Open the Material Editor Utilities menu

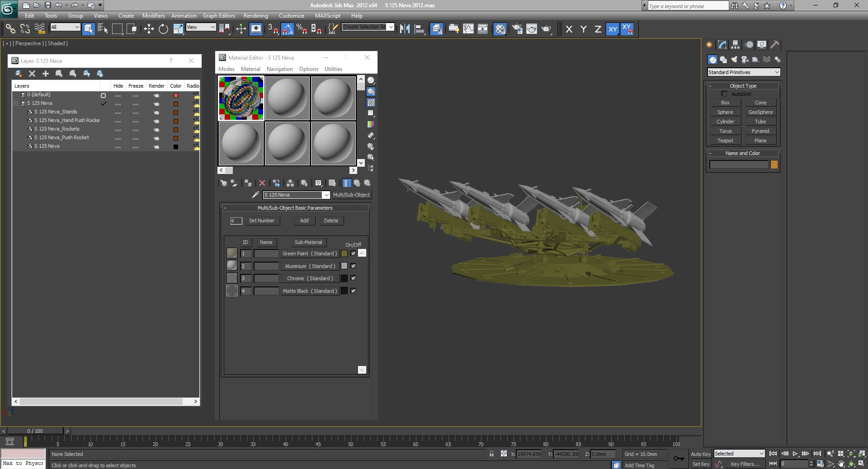click(333, 69)
